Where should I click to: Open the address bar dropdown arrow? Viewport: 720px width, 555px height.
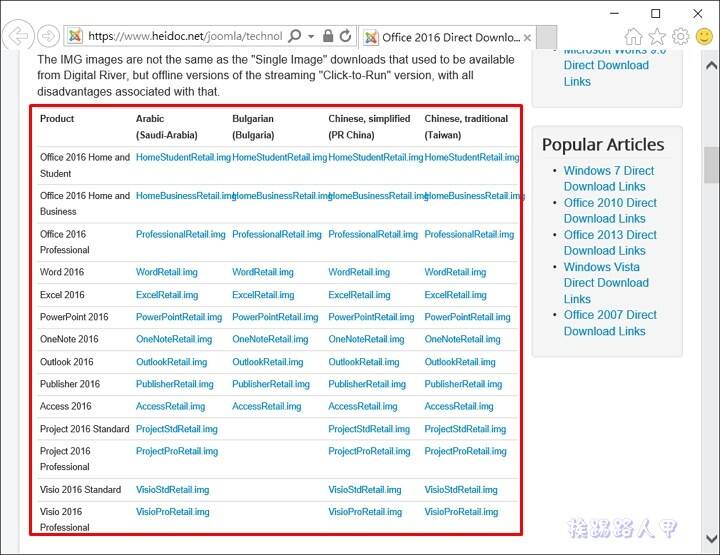(311, 36)
